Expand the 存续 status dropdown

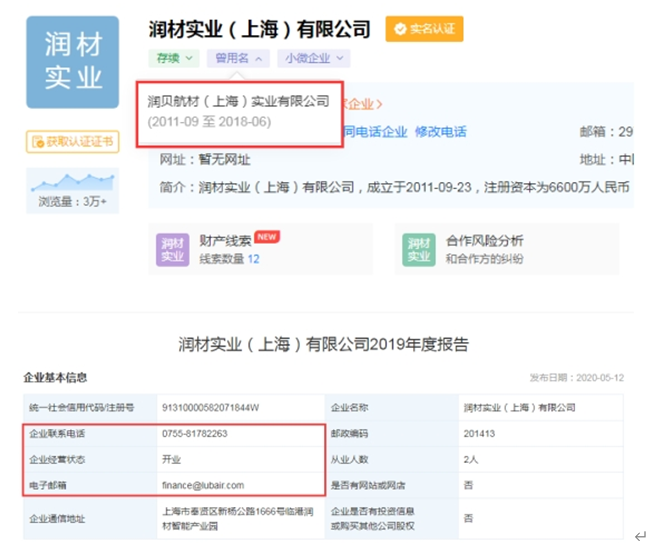[174, 59]
